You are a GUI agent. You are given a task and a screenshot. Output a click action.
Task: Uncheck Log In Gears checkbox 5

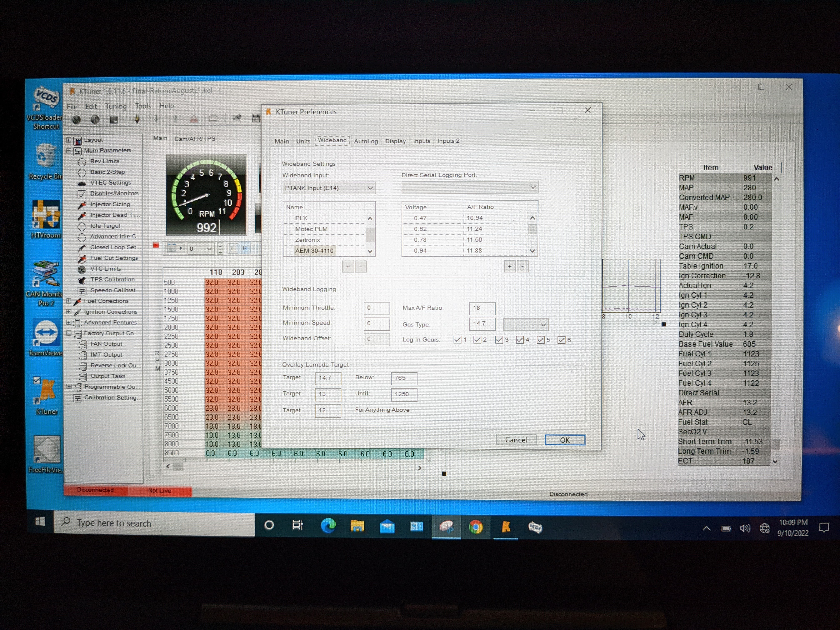point(541,340)
